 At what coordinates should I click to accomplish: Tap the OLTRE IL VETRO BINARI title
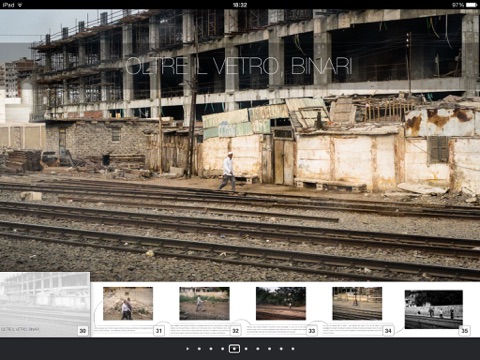[x=239, y=66]
